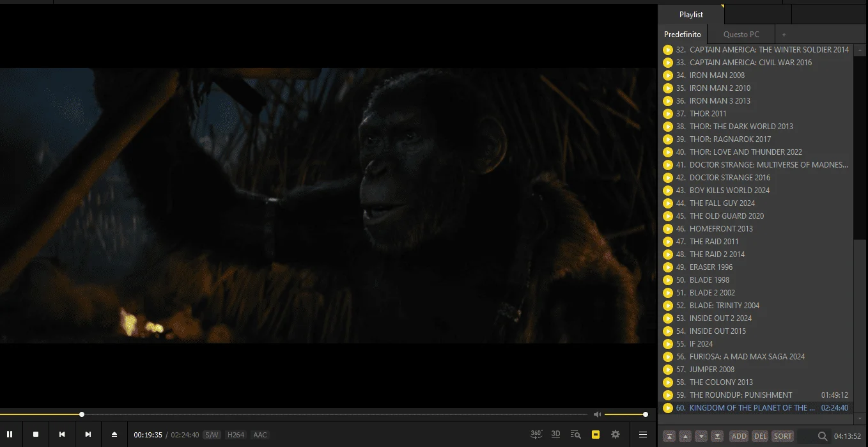Move selected playlist item down

701,436
